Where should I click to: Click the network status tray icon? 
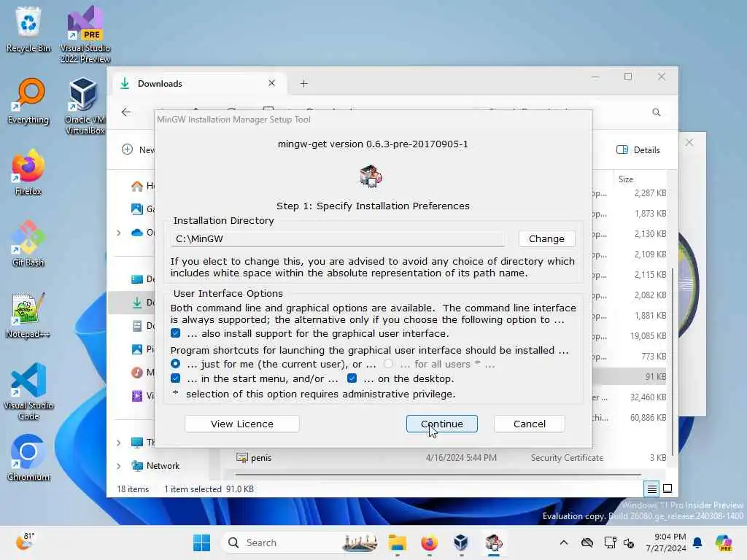[610, 542]
